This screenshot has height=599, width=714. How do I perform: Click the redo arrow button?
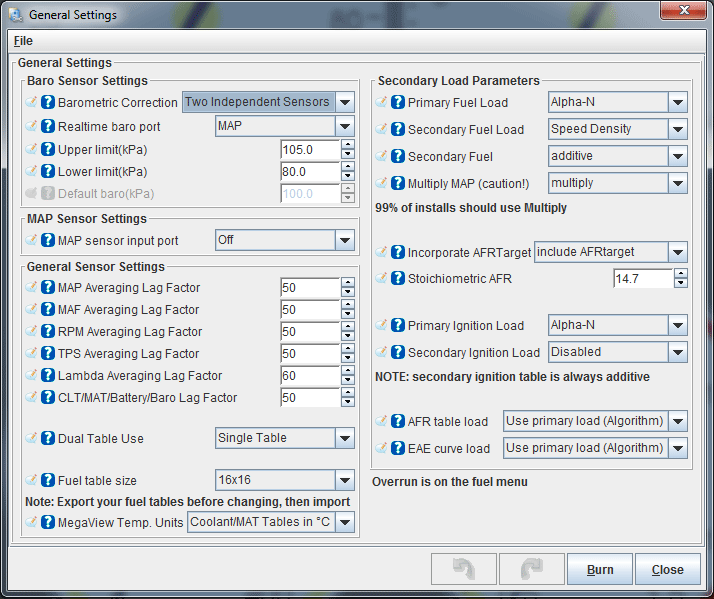coord(531,569)
